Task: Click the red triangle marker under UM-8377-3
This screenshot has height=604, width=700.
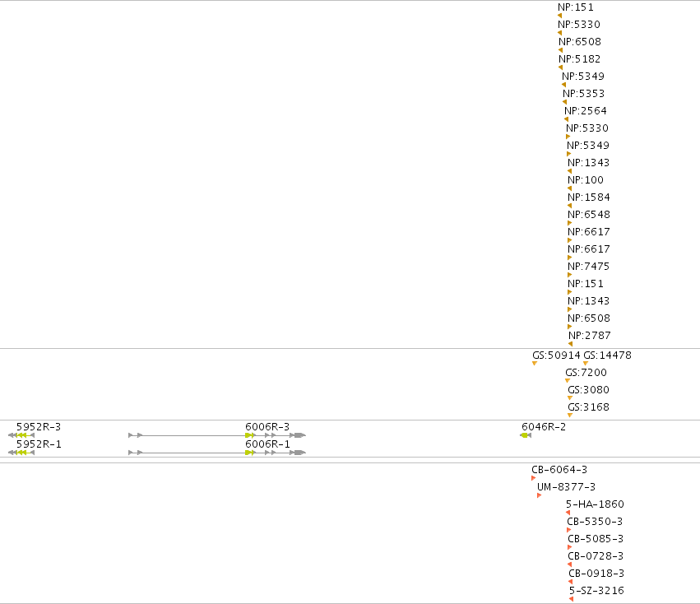Action: [540, 495]
